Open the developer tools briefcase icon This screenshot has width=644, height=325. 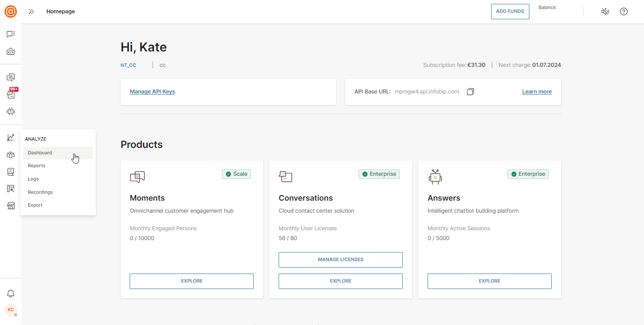pos(11,52)
